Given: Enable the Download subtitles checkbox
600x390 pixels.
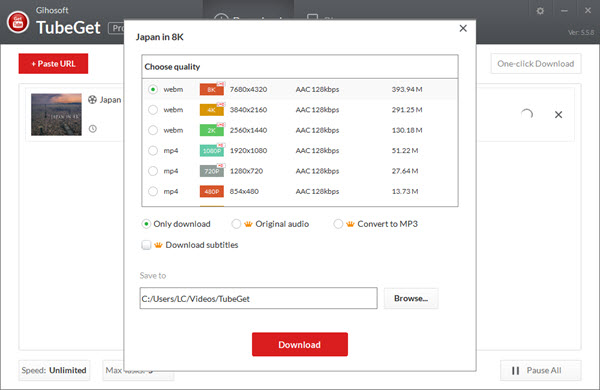Looking at the screenshot, I should point(146,245).
